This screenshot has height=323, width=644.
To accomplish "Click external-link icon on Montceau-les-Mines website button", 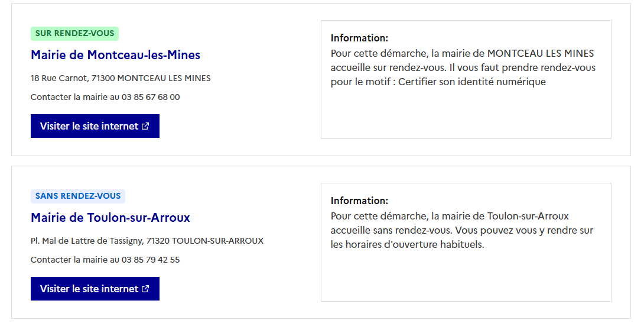I will click(x=145, y=126).
